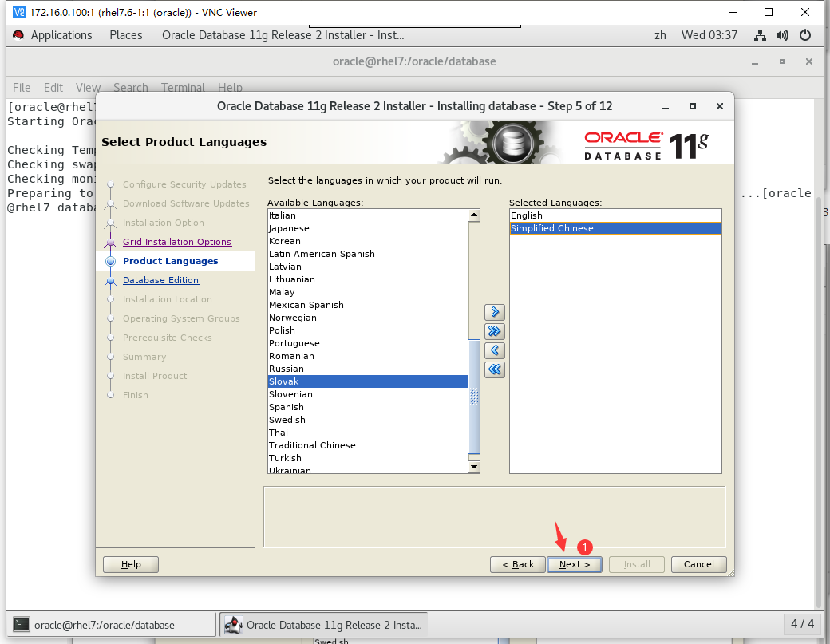Select Simplified Chinese in Selected Languages
Viewport: 830px width, 644px height.
pos(615,228)
